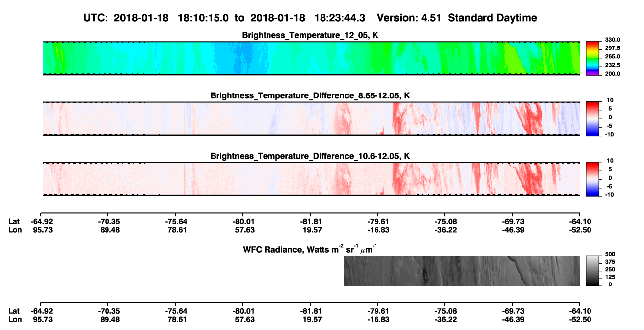Screen dimensions: 644x330
Task: Click the Brightness_Temperature_Difference_8.65-12.05, K title
Action: [311, 95]
